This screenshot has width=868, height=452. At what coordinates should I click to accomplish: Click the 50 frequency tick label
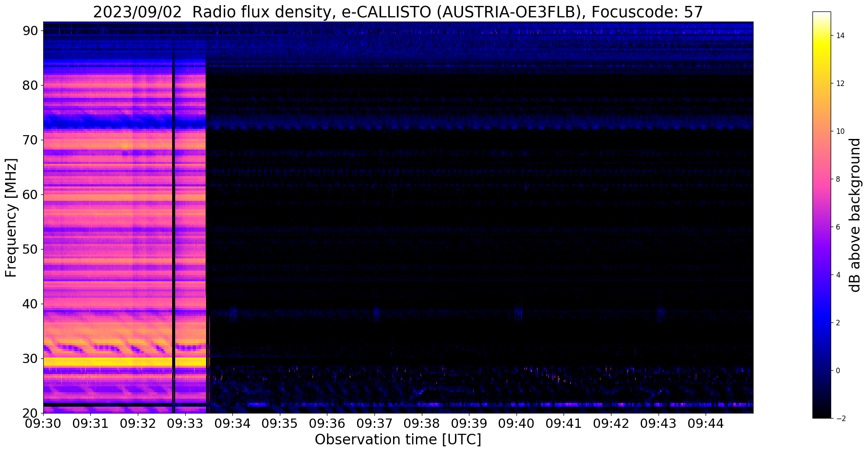pos(31,249)
